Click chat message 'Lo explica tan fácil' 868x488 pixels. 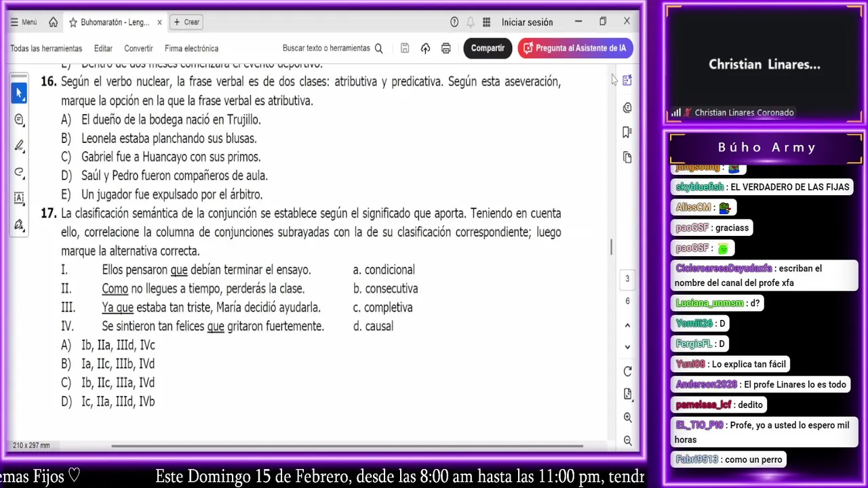pos(749,364)
